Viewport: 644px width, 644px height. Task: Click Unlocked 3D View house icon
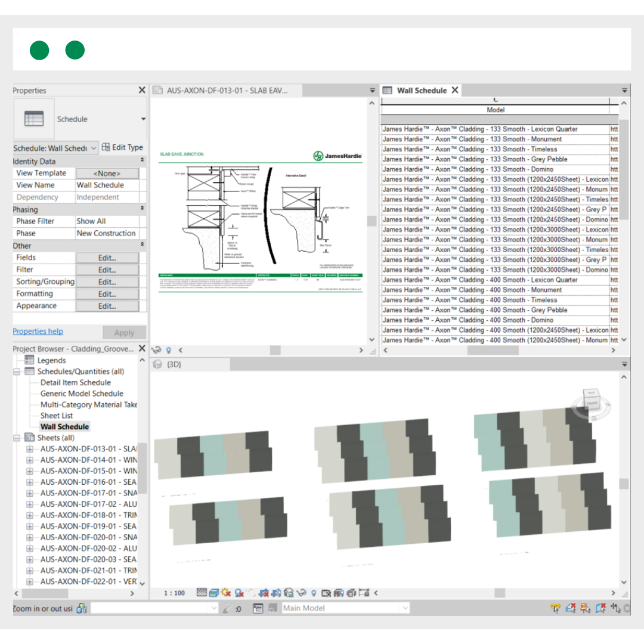tap(289, 593)
